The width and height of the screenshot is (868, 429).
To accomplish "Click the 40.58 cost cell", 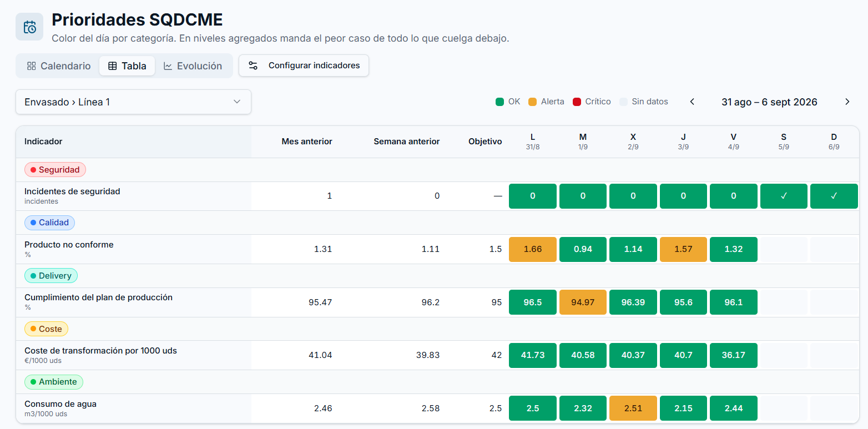I will pyautogui.click(x=583, y=355).
